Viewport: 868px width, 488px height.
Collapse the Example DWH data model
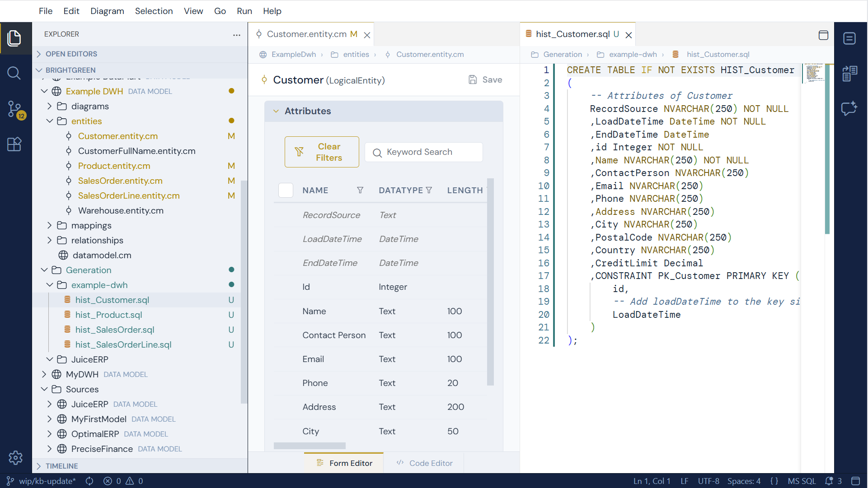[x=44, y=91]
